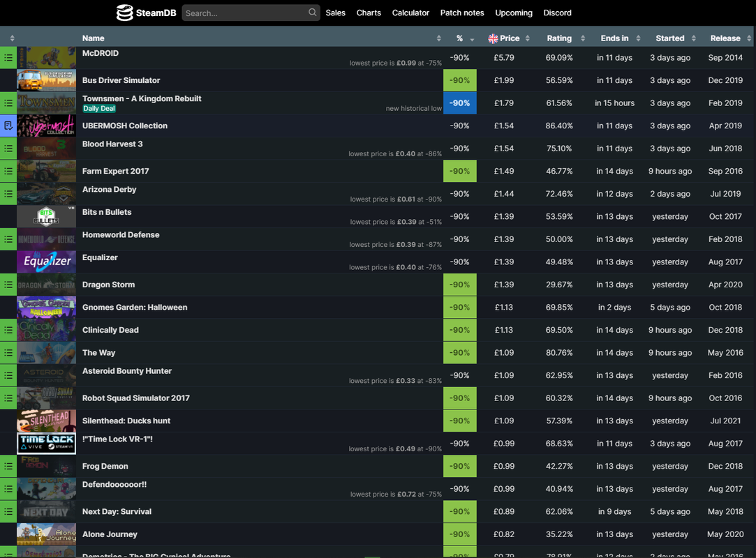
Task: Open Gnomes Garden: Halloween link
Action: tap(135, 308)
